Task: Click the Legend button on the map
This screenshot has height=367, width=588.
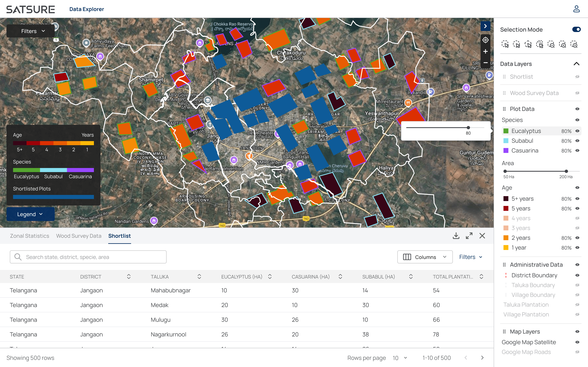Action: (30, 214)
